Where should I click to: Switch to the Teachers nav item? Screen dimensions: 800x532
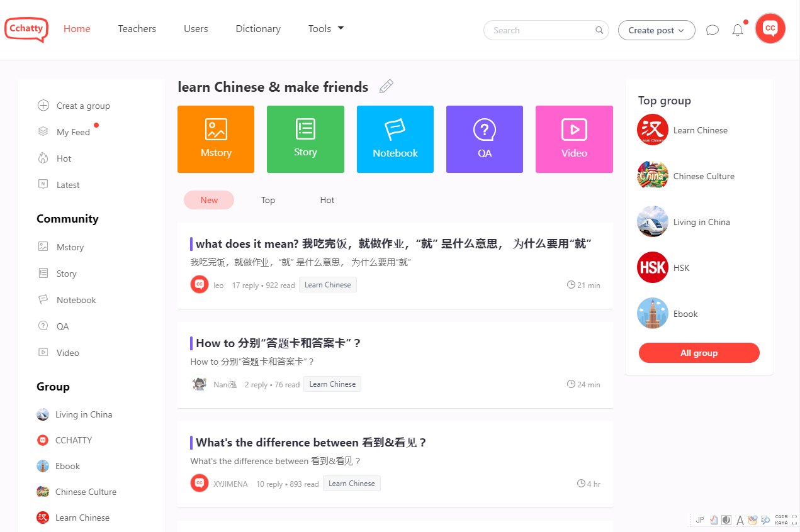coord(137,28)
